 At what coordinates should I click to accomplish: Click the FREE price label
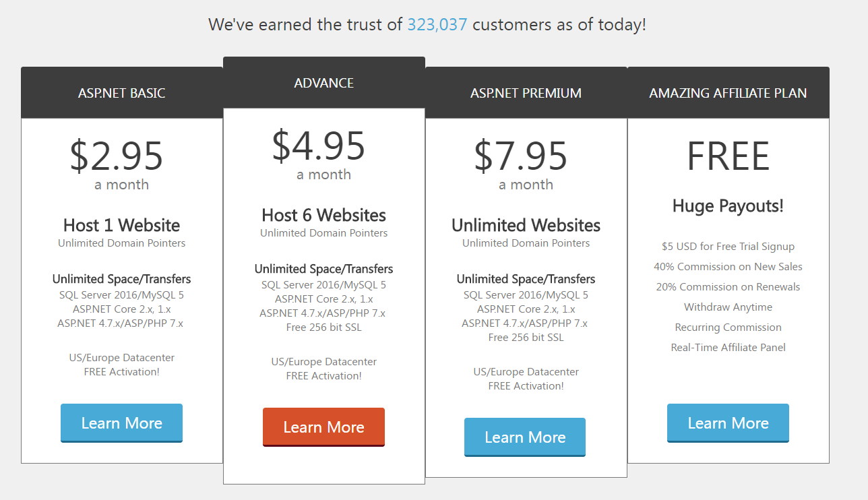[728, 156]
